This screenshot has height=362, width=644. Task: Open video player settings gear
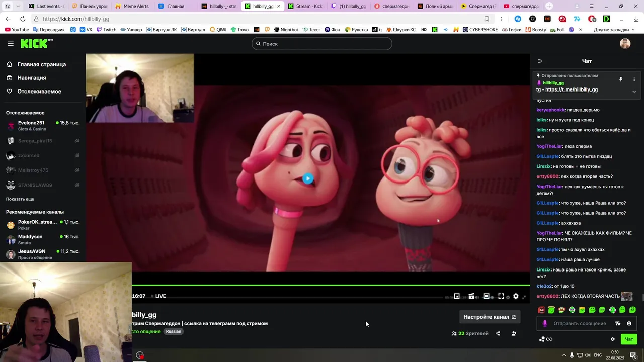click(x=516, y=296)
